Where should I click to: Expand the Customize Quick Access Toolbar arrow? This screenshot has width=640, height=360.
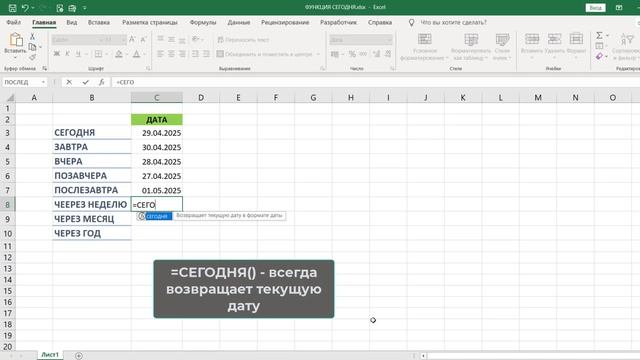point(84,8)
